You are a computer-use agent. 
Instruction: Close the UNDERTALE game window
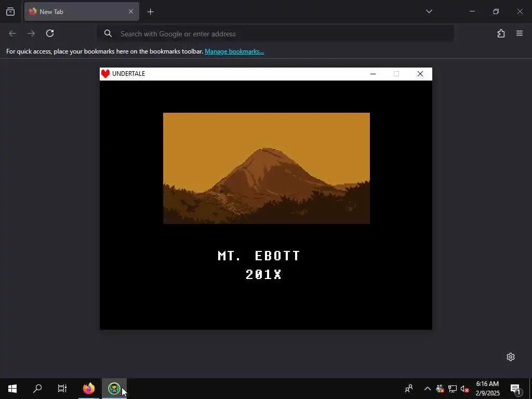(420, 74)
